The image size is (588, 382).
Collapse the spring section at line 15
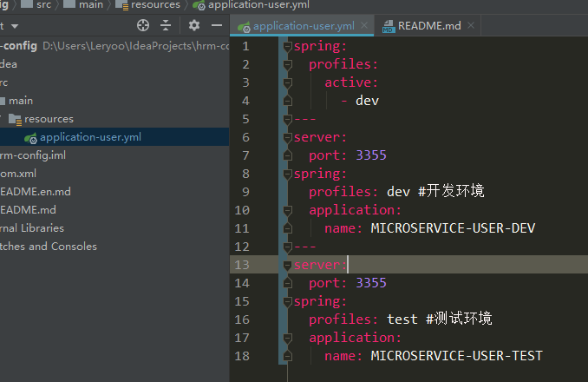(x=287, y=301)
